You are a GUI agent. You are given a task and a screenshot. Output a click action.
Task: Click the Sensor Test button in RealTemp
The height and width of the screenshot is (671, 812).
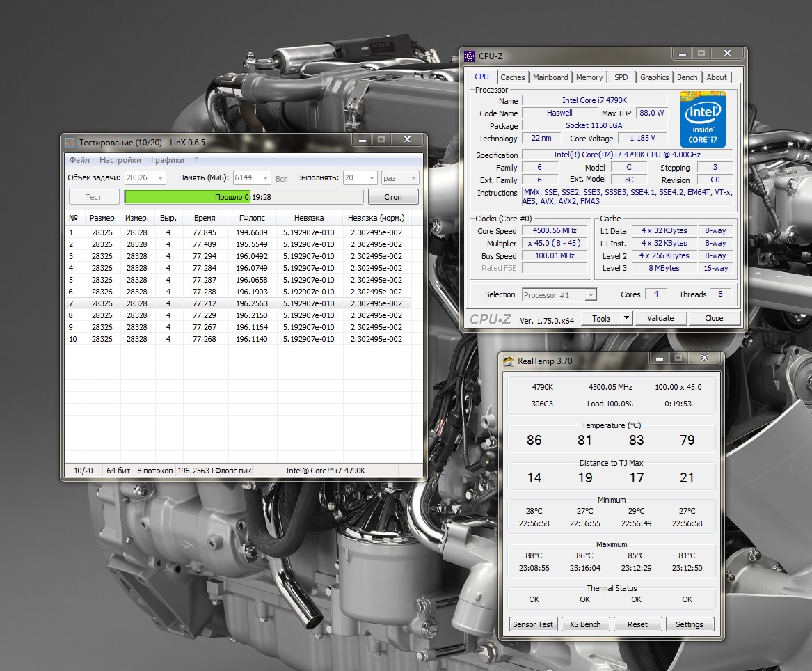tap(533, 624)
